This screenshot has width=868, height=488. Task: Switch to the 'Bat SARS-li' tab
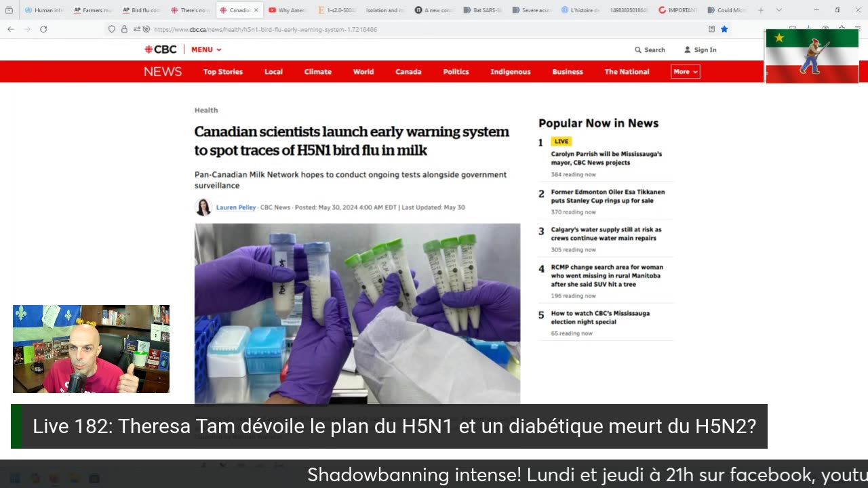pos(484,10)
